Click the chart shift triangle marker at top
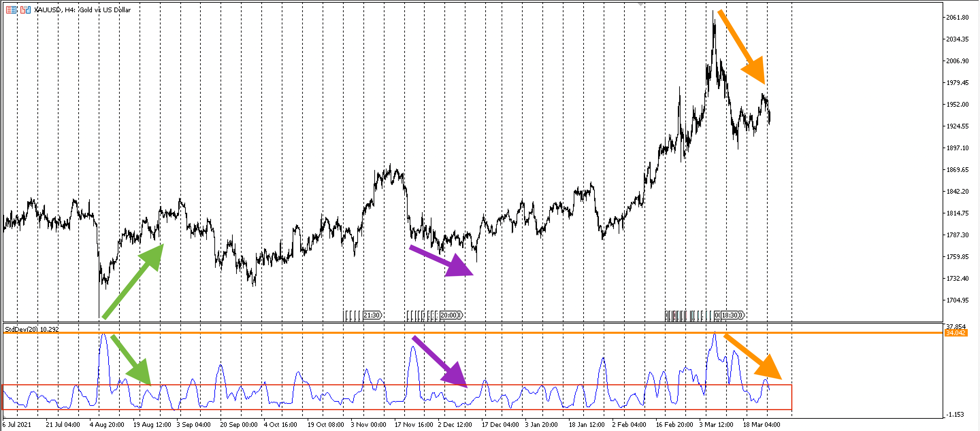 [x=641, y=4]
